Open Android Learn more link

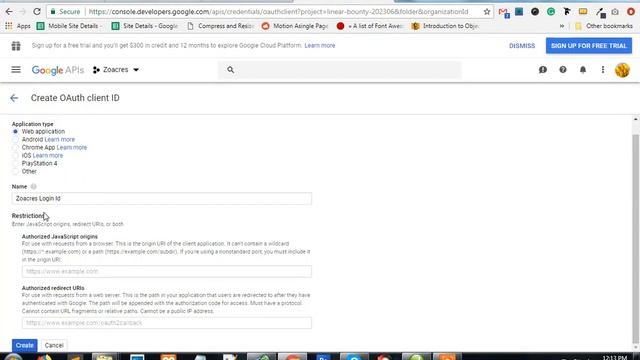[x=60, y=140]
